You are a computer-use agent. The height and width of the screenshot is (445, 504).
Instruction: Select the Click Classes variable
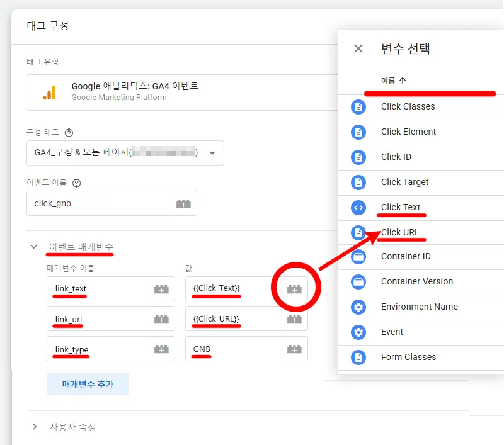(421, 106)
